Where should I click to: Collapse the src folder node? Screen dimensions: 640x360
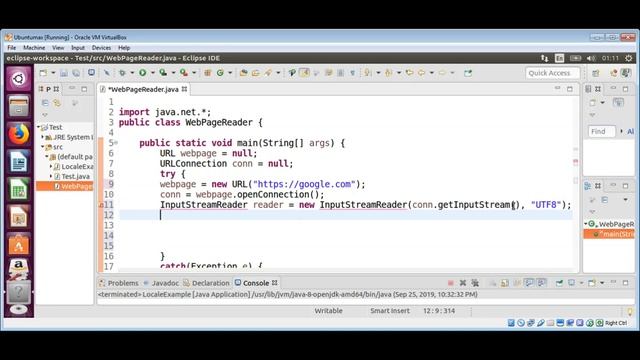[x=42, y=147]
